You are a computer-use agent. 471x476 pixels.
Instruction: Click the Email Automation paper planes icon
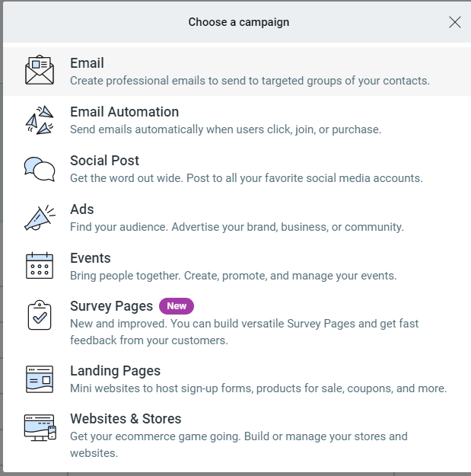(40, 120)
